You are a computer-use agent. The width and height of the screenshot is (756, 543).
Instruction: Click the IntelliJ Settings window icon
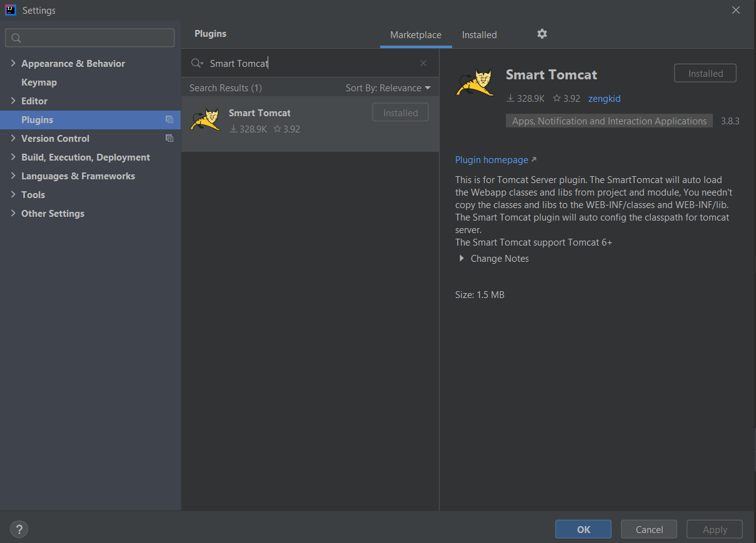(x=11, y=10)
